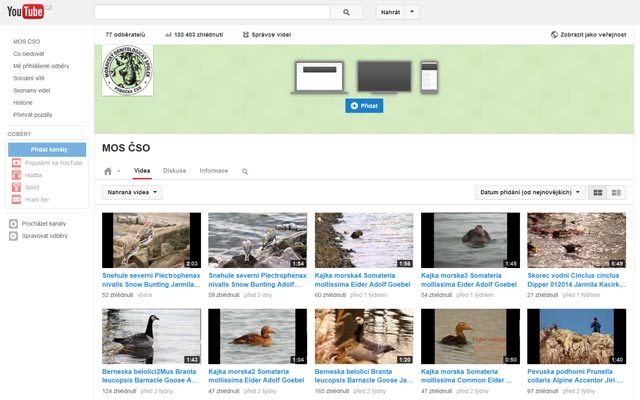Image resolution: width=640 pixels, height=400 pixels.
Task: Click the Správce videí icon
Action: (x=245, y=35)
